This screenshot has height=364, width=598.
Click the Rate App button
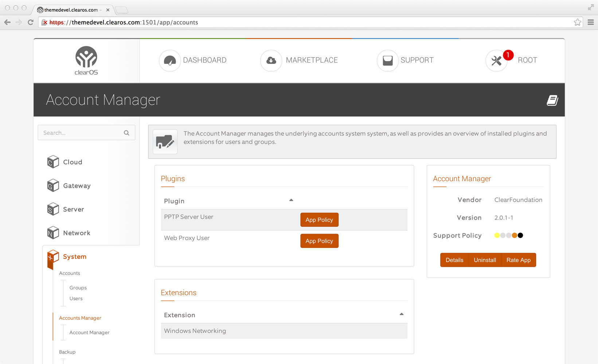click(x=519, y=260)
